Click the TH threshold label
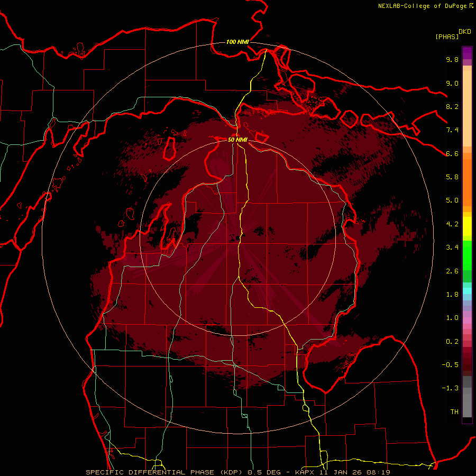This screenshot has height=476, width=476. point(454,412)
